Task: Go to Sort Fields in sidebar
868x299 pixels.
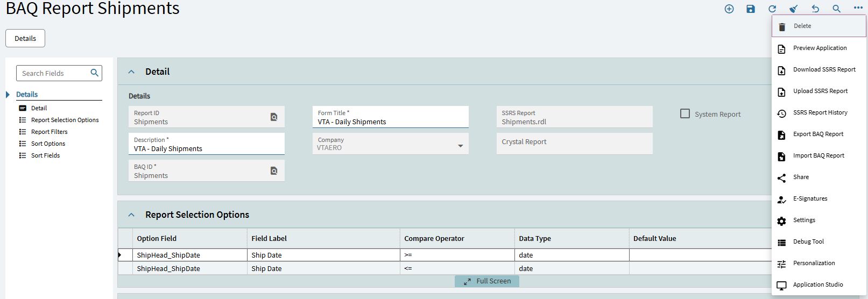Action: click(45, 155)
